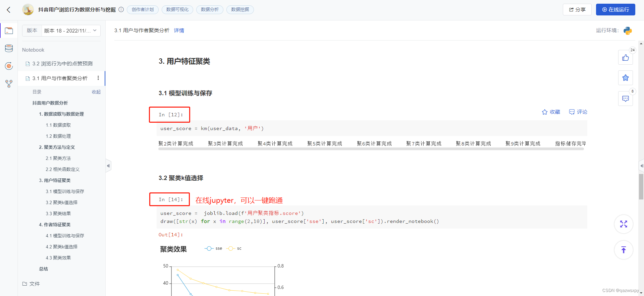Open the dataset database sidebar icon

click(x=9, y=48)
